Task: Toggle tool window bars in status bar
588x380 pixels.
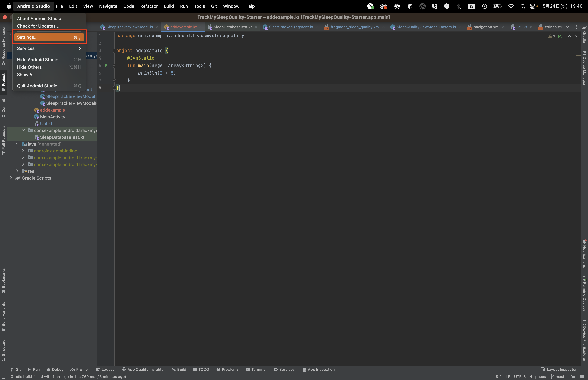Action: [x=4, y=377]
